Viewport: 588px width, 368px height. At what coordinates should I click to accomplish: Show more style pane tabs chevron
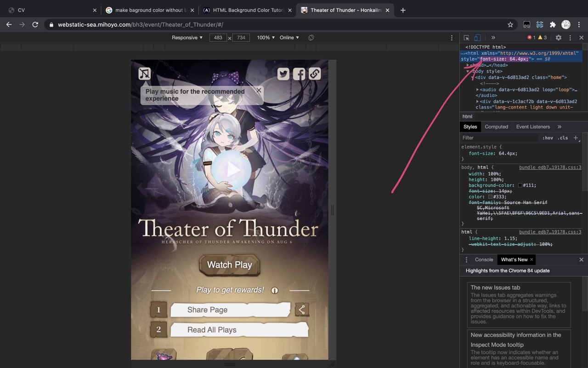tap(560, 126)
